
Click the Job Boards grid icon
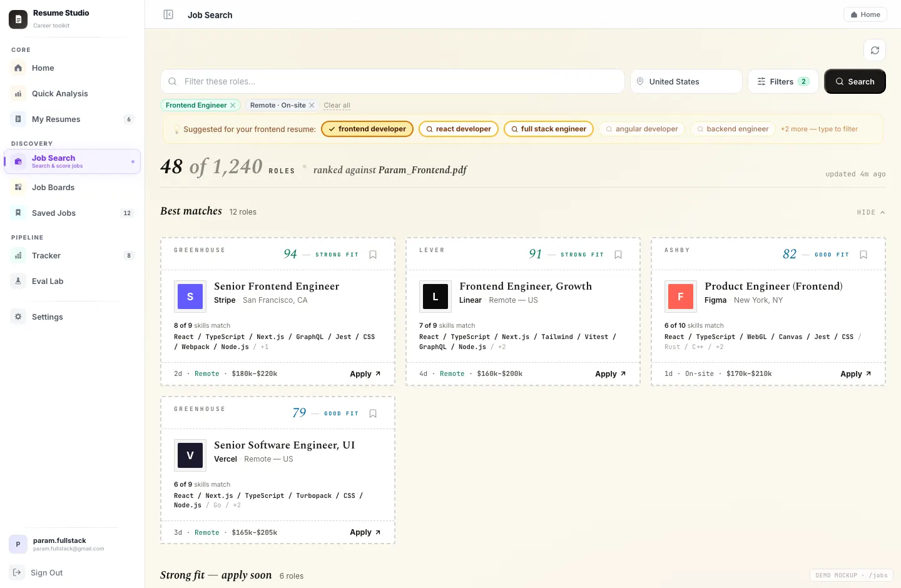(x=18, y=187)
